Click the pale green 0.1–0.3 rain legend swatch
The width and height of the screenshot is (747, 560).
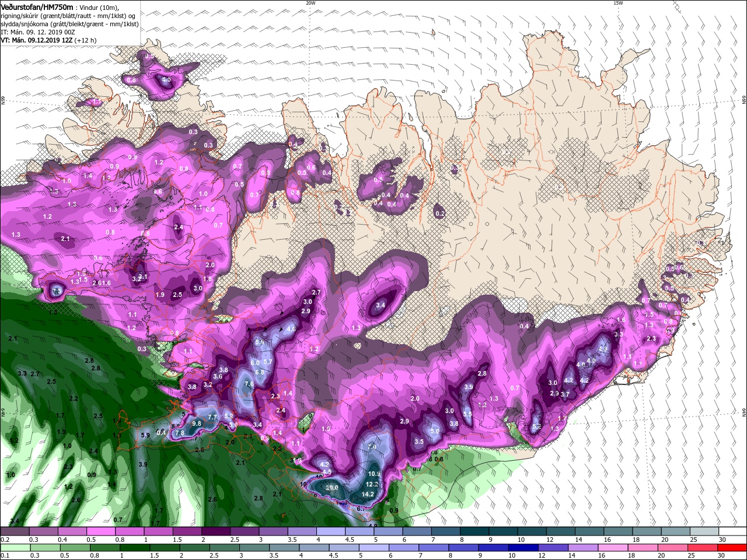point(15,548)
